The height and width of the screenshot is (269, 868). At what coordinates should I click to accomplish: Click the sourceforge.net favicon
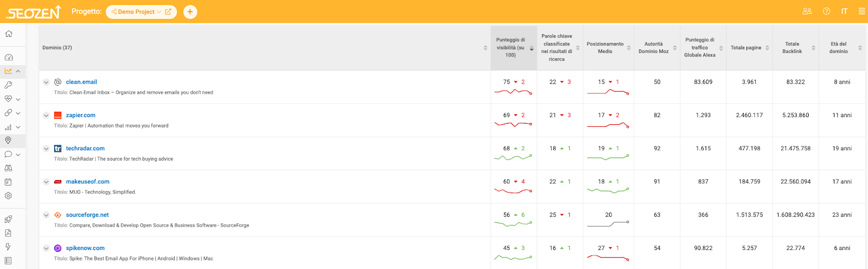tap(58, 215)
